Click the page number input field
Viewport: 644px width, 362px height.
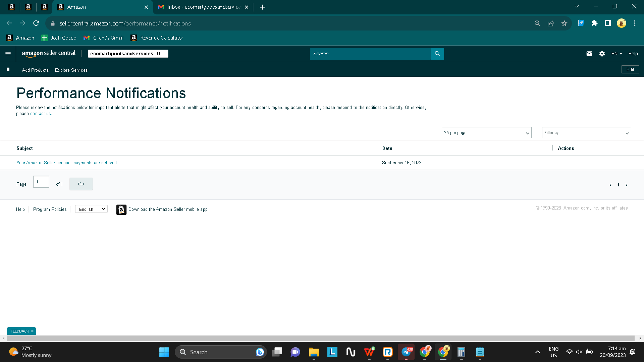click(41, 182)
